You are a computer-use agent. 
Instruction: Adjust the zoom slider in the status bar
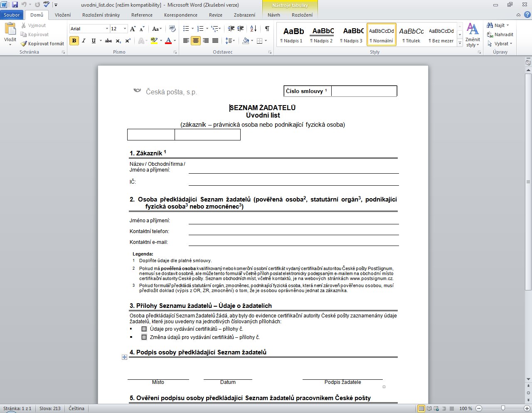click(503, 408)
